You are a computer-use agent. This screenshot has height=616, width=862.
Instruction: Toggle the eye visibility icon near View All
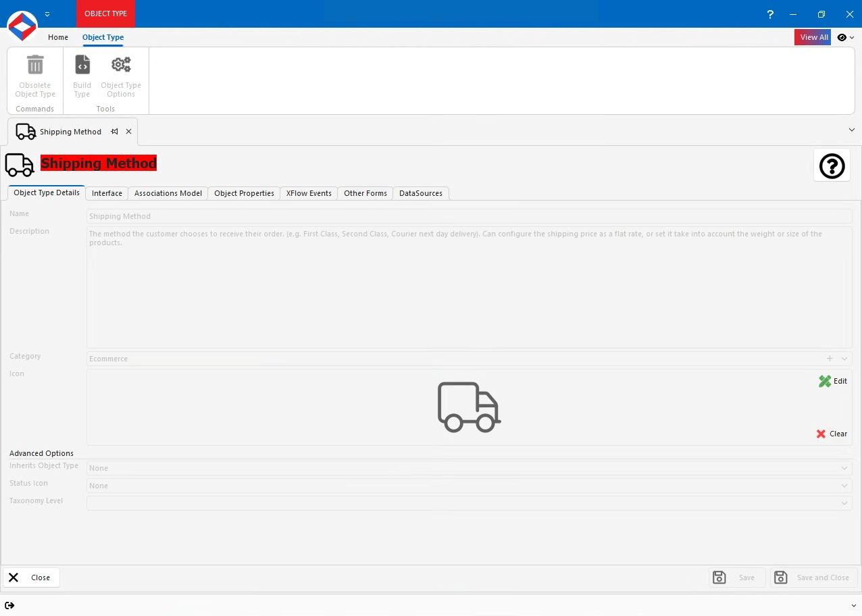841,37
